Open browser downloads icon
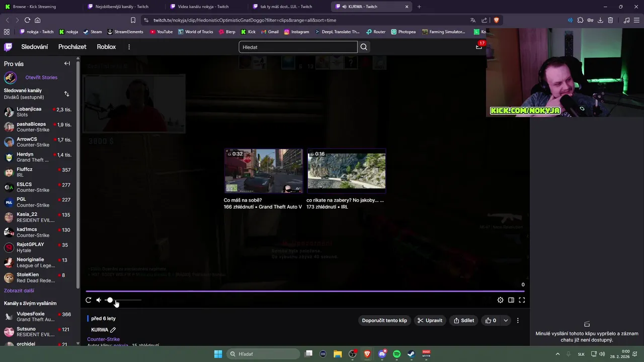 click(x=600, y=20)
